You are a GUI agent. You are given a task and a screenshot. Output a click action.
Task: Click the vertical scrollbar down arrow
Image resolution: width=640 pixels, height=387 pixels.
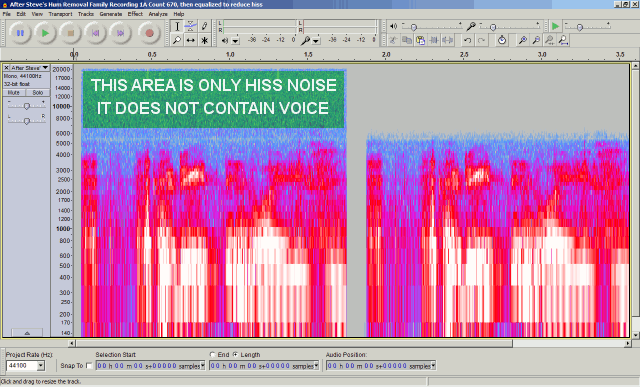click(636, 335)
